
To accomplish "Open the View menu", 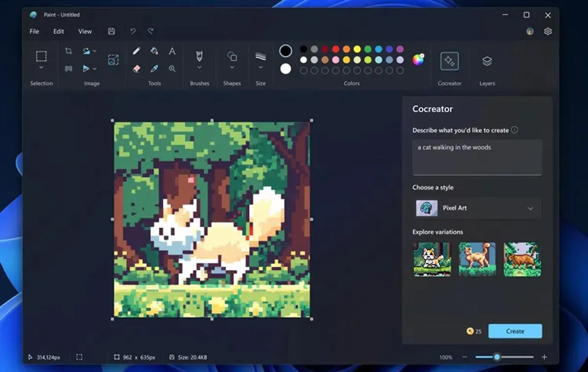I will click(x=85, y=31).
